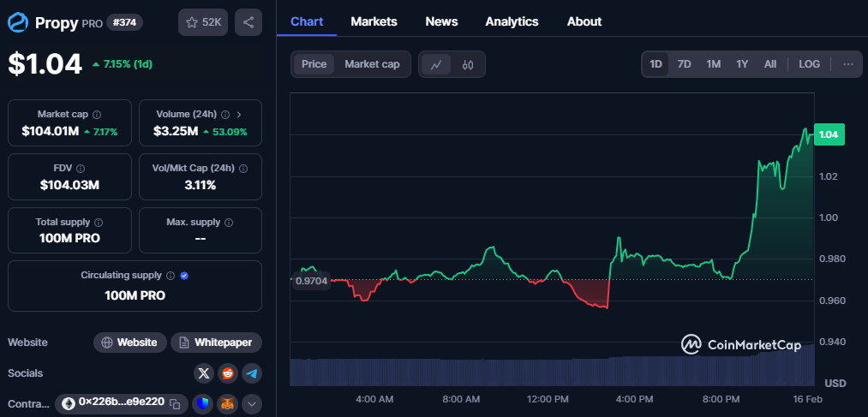Toggle chart to Price view
The image size is (868, 417).
coord(314,64)
